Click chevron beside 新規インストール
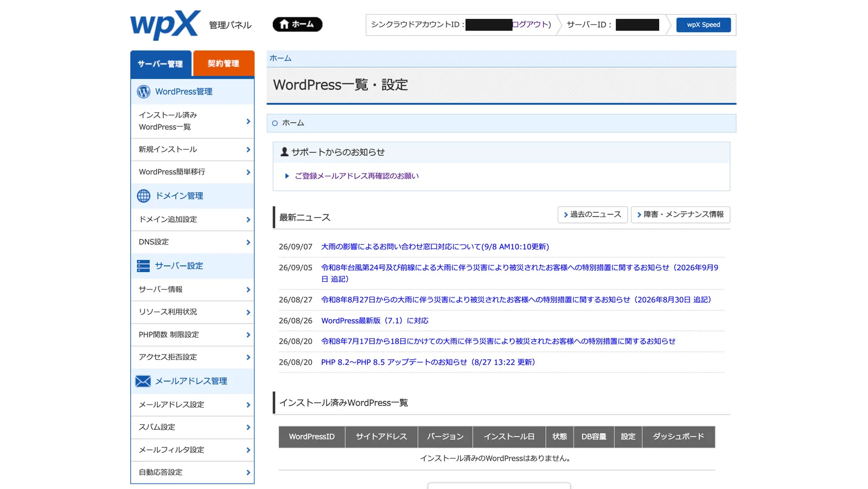Image resolution: width=868 pixels, height=489 pixels. coord(248,149)
